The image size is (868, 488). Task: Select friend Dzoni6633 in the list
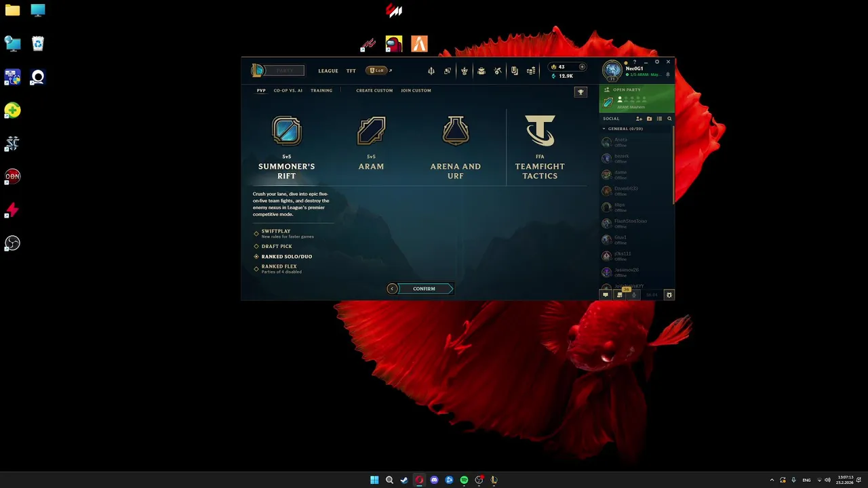click(635, 191)
